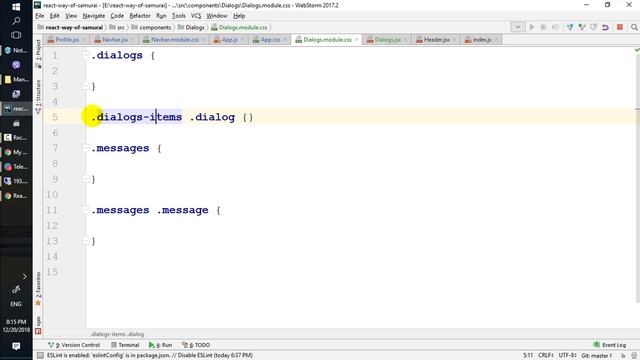The image size is (640, 360).
Task: Open the Tools menu
Action: pyautogui.click(x=178, y=16)
